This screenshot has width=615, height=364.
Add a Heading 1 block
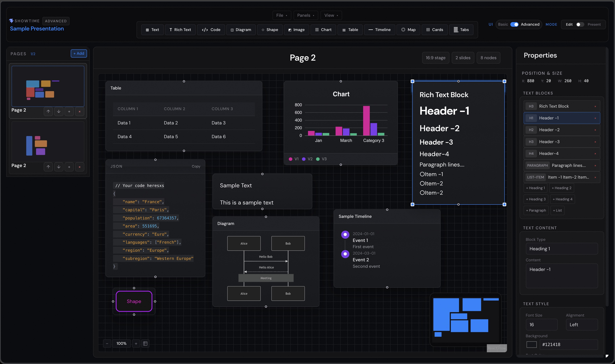[x=535, y=188]
